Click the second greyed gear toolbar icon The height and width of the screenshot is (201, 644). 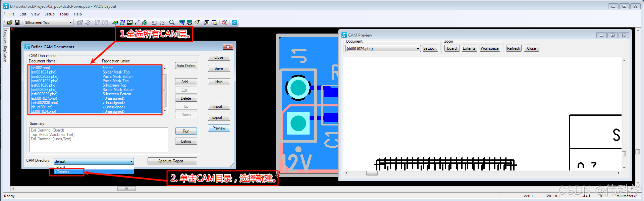[105, 22]
